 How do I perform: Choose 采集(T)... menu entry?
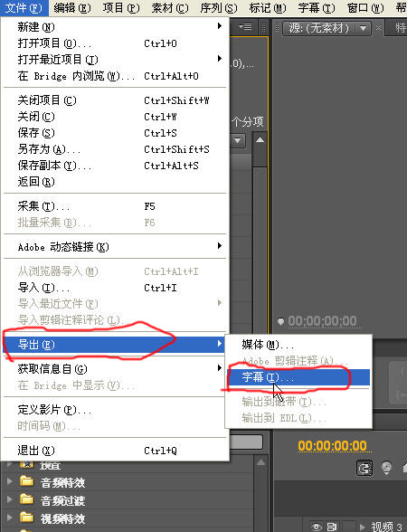point(115,206)
